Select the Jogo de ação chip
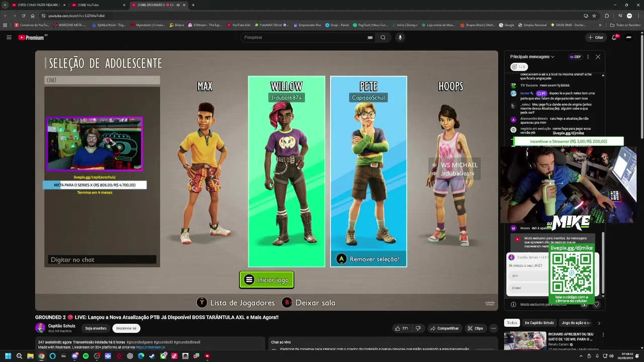 (x=576, y=323)
